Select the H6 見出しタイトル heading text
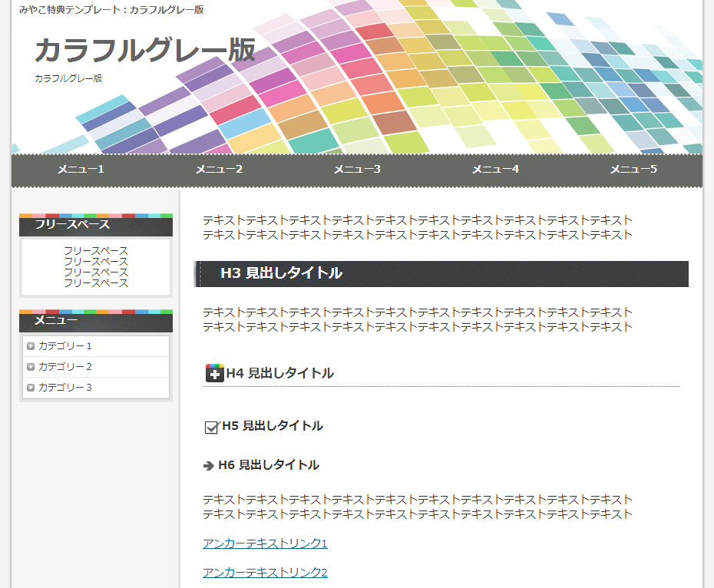The height and width of the screenshot is (588, 714). 269,465
